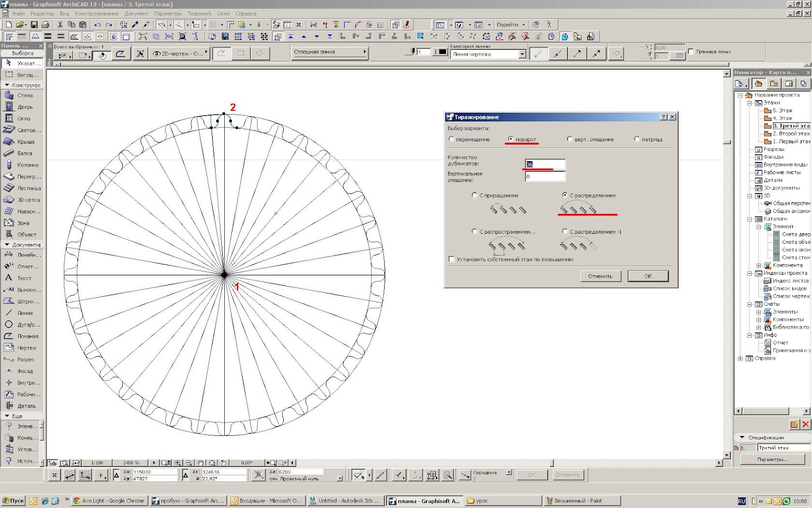Select the поворот radio option

point(511,139)
